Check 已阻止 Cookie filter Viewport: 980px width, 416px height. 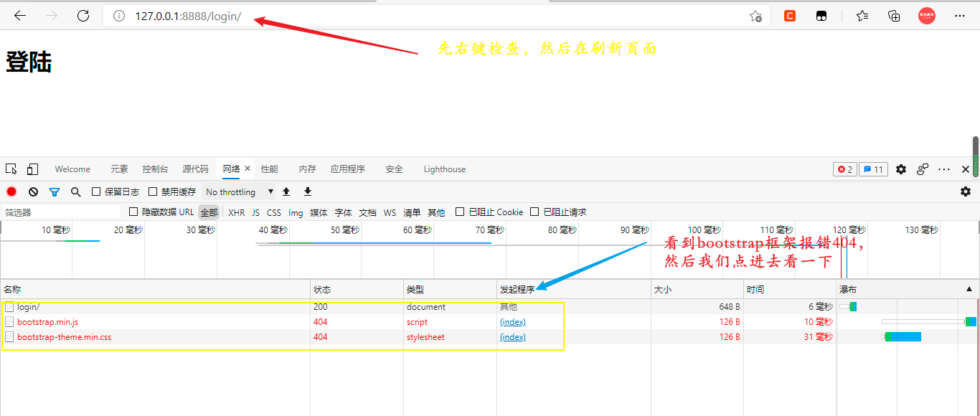(461, 212)
